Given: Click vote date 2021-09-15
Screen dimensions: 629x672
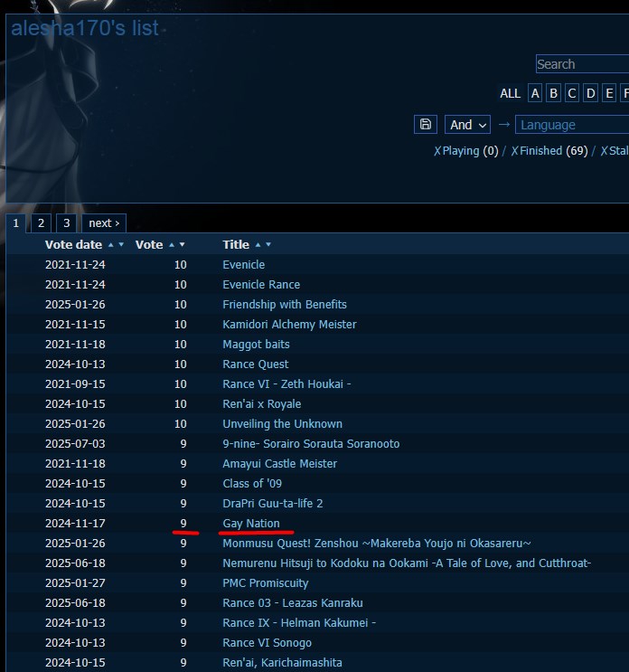Looking at the screenshot, I should pos(75,384).
